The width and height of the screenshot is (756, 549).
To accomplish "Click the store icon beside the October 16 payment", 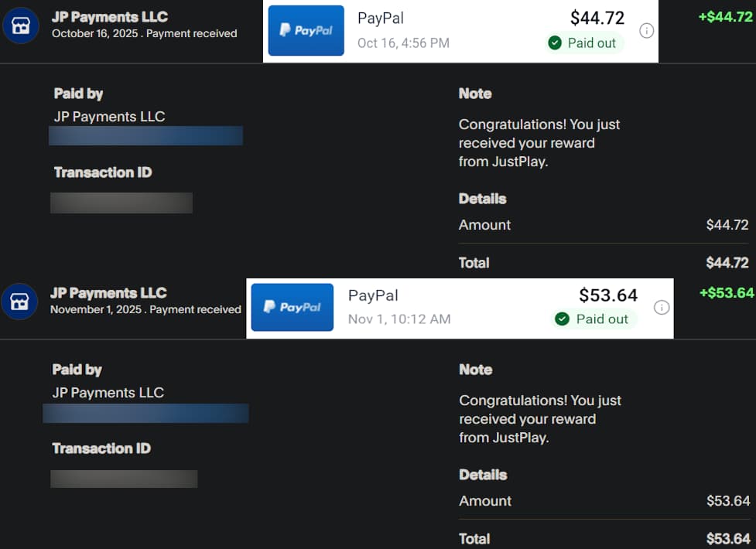I will tap(21, 26).
